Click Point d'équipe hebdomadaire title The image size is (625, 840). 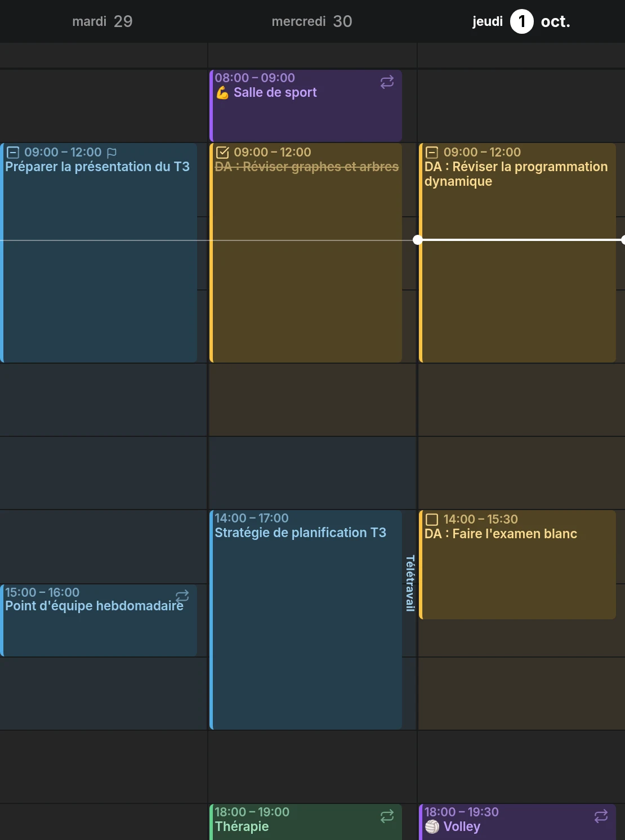94,606
